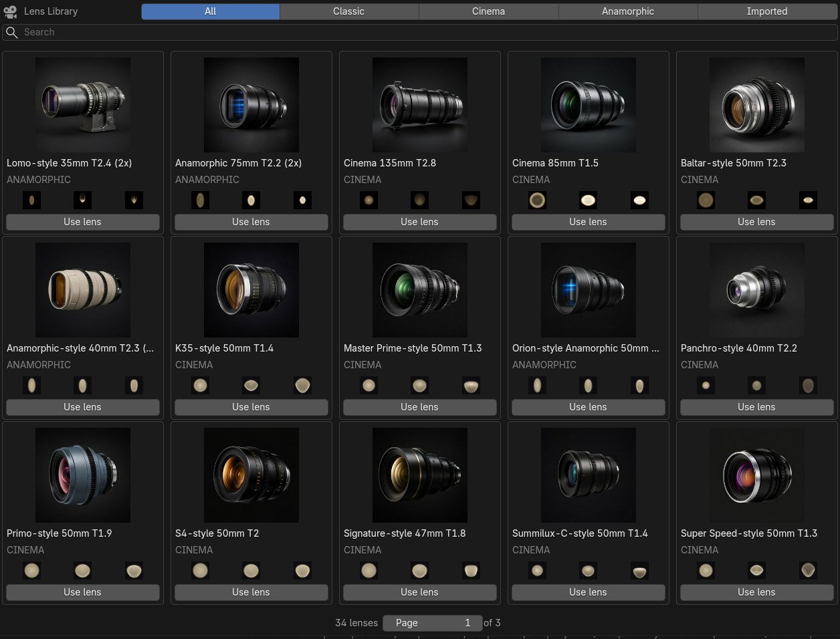Click third bokeh icon under Lomo-style 35mm
Image resolution: width=840 pixels, height=639 pixels.
click(134, 200)
